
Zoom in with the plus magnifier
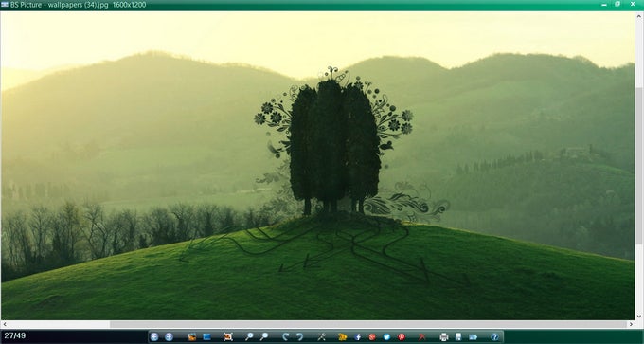(249, 336)
